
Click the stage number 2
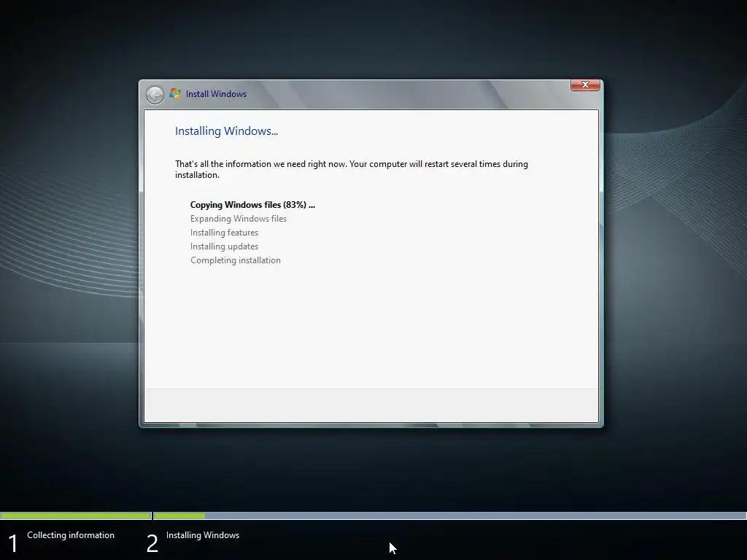(152, 544)
